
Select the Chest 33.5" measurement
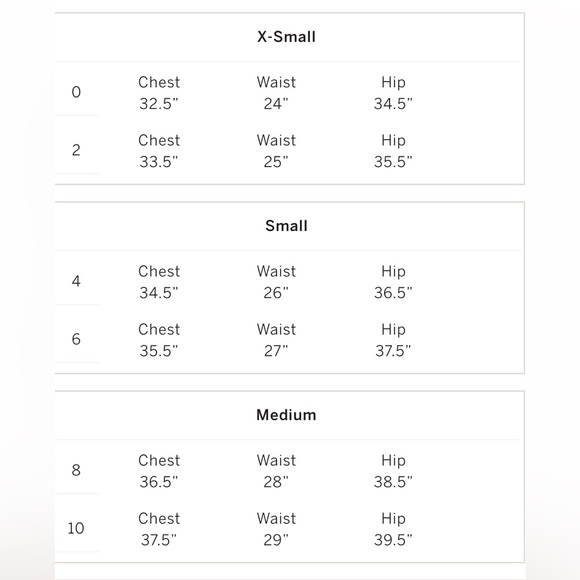click(159, 151)
